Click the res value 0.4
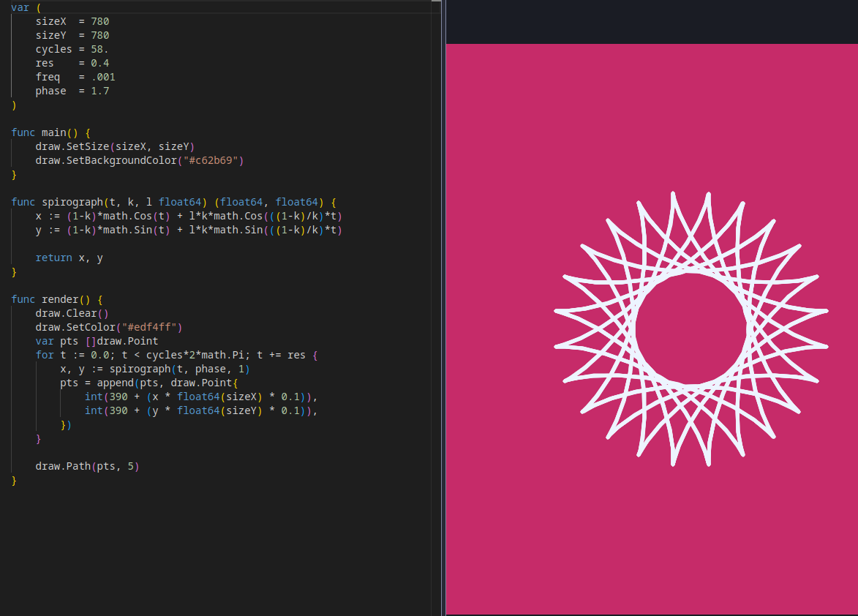This screenshot has height=616, width=858. tap(99, 63)
